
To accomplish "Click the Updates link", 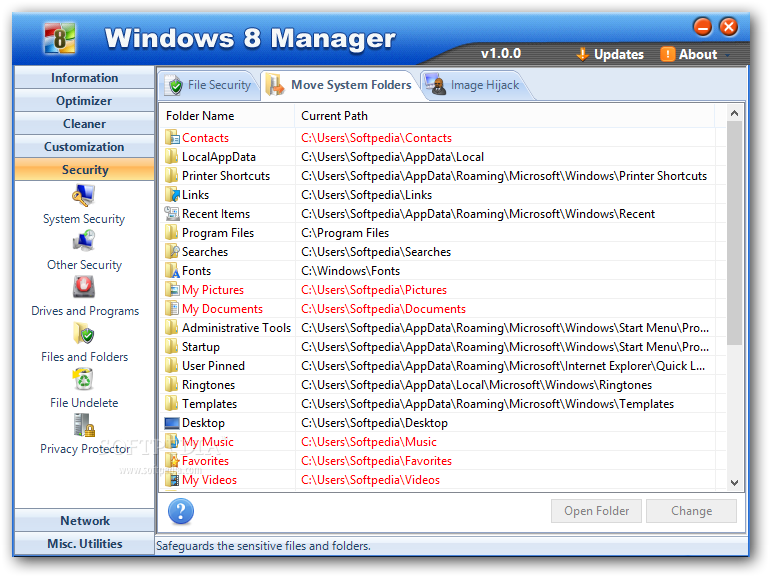I will (618, 55).
